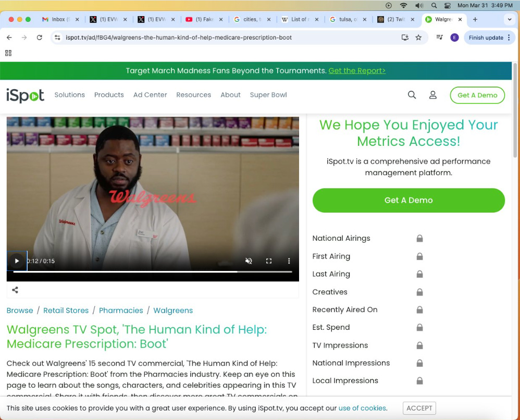Screen dimensions: 520x420
Task: Play the Walgreens video ad
Action: coord(17,261)
